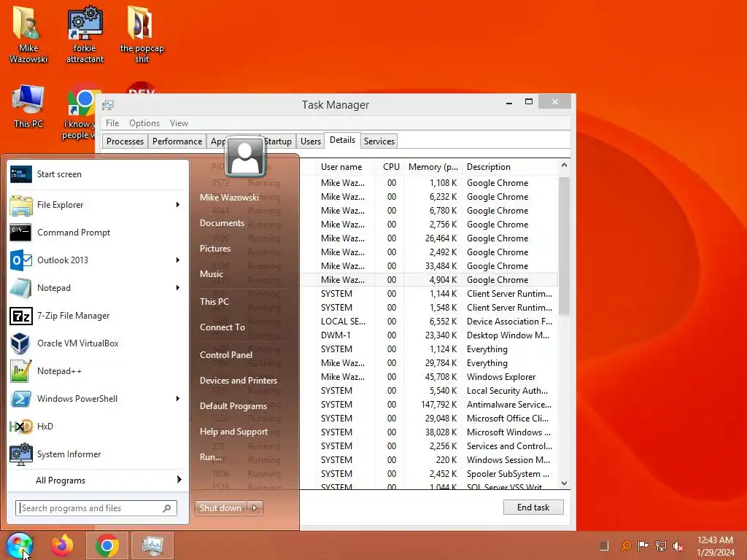Select This PC desktop icon

click(28, 106)
